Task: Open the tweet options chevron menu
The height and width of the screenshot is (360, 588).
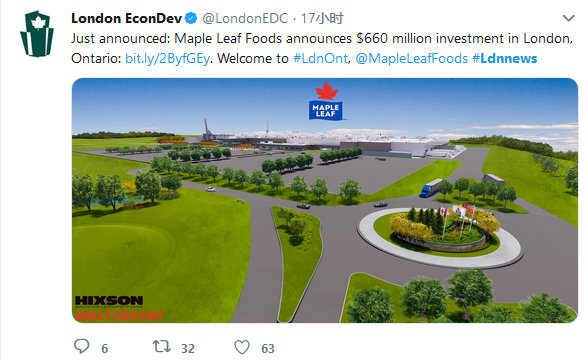Action: point(568,18)
